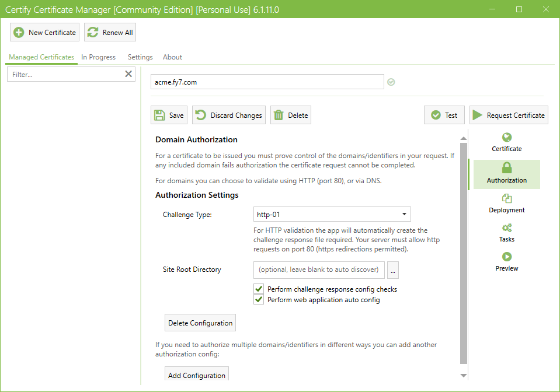Open the About tab
The height and width of the screenshot is (392, 560).
(172, 57)
